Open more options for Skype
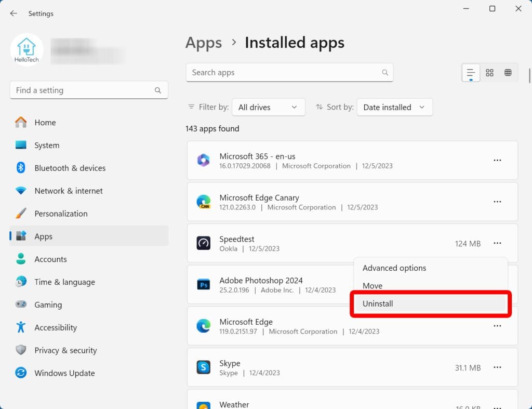This screenshot has width=532, height=409. [497, 367]
